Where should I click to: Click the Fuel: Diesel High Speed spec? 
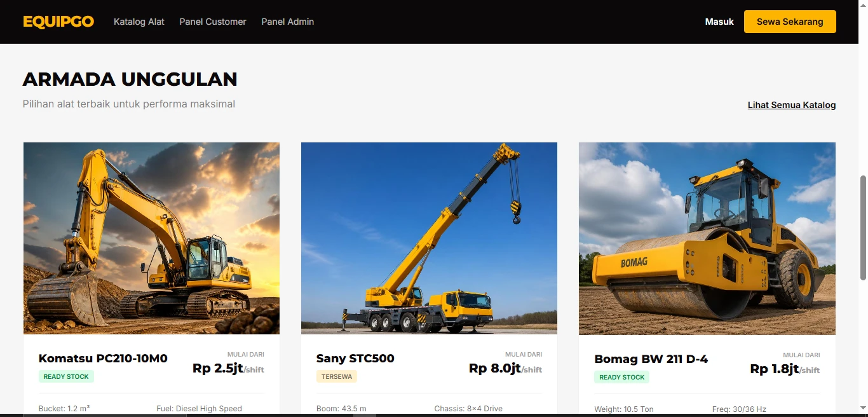coord(199,408)
